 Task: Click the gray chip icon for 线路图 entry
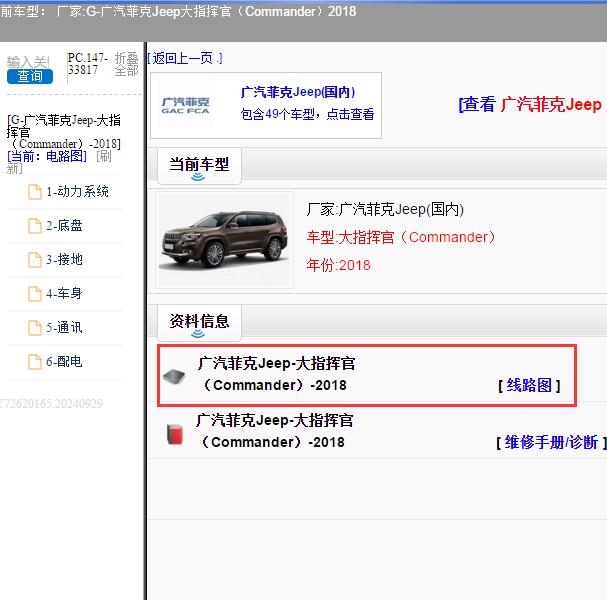pyautogui.click(x=174, y=376)
